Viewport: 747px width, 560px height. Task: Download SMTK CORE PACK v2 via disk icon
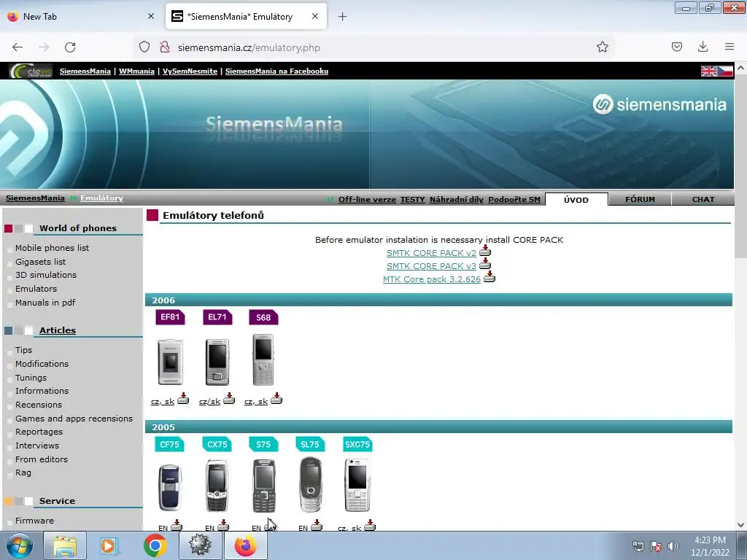tap(485, 251)
